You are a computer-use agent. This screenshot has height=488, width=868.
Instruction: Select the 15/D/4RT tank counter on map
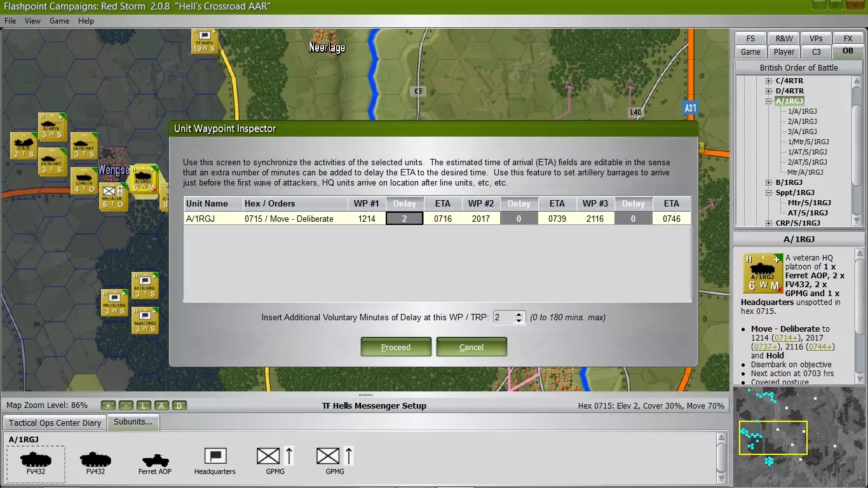pyautogui.click(x=51, y=161)
